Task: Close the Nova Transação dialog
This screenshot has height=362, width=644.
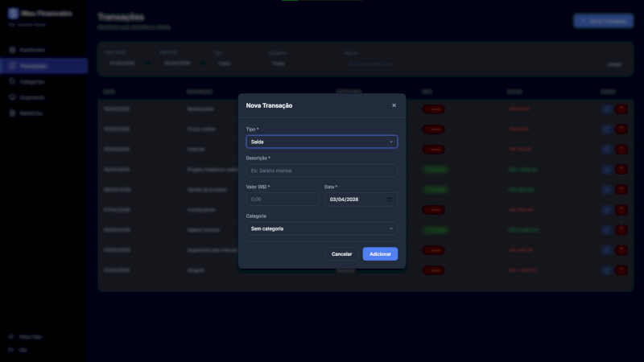Action: [x=394, y=105]
